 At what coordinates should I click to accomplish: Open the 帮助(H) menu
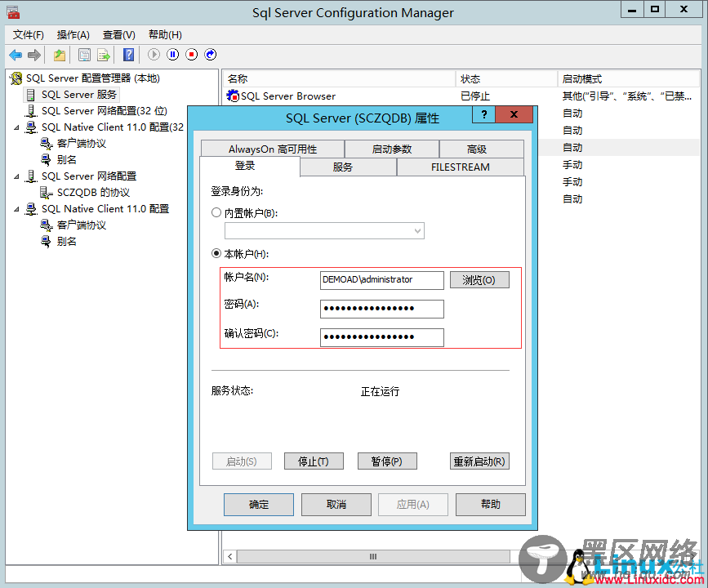pyautogui.click(x=165, y=35)
